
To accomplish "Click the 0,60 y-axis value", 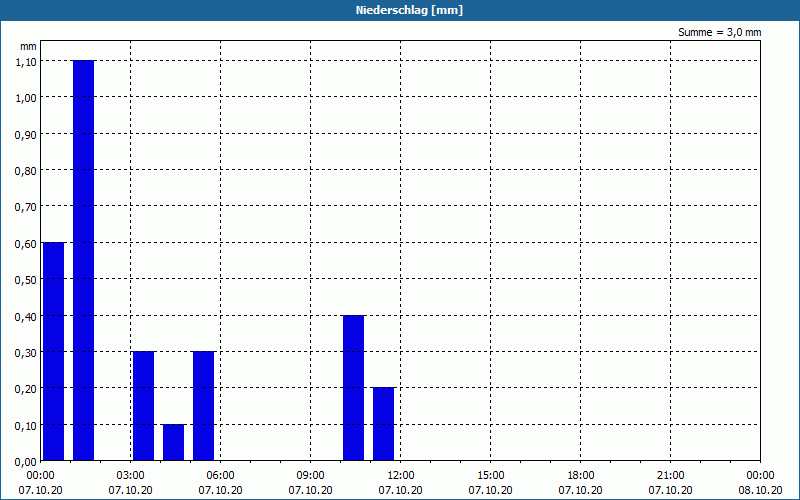I will click(x=26, y=244).
